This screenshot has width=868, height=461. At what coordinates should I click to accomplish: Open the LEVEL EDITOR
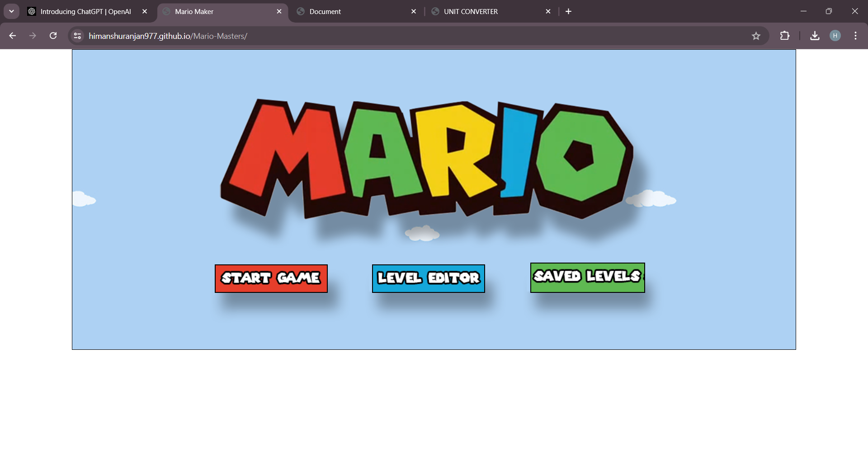click(x=428, y=278)
